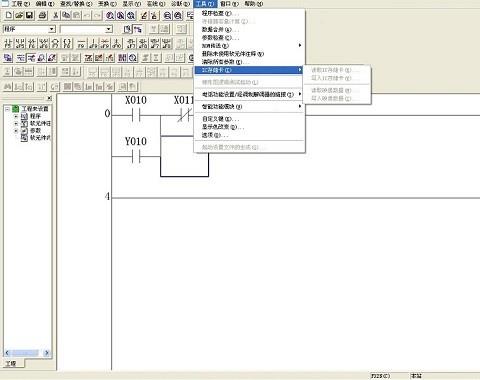The height and width of the screenshot is (380, 480).
Task: Expand the 程序 tree node
Action: 16,116
